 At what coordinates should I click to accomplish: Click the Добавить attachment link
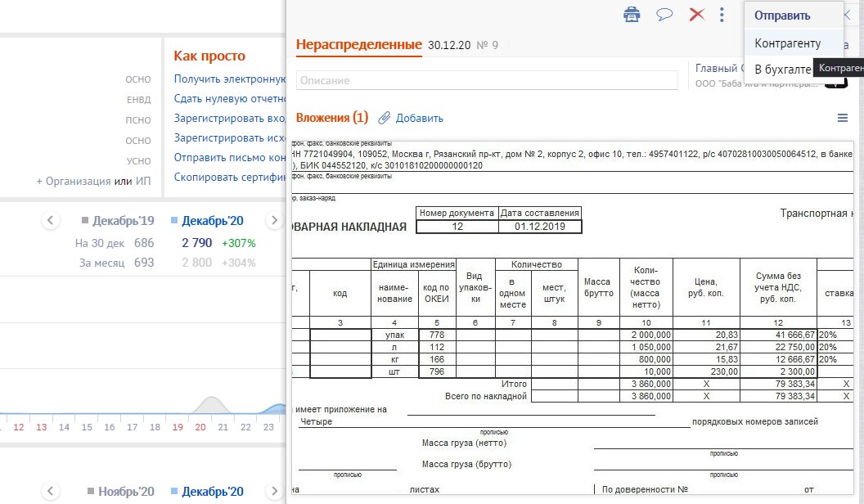420,118
